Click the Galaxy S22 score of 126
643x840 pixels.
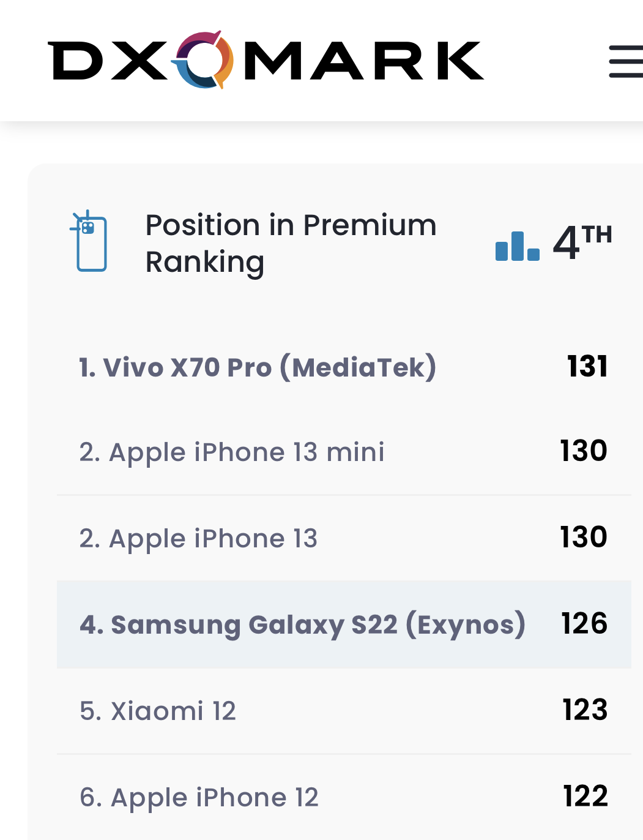[584, 624]
